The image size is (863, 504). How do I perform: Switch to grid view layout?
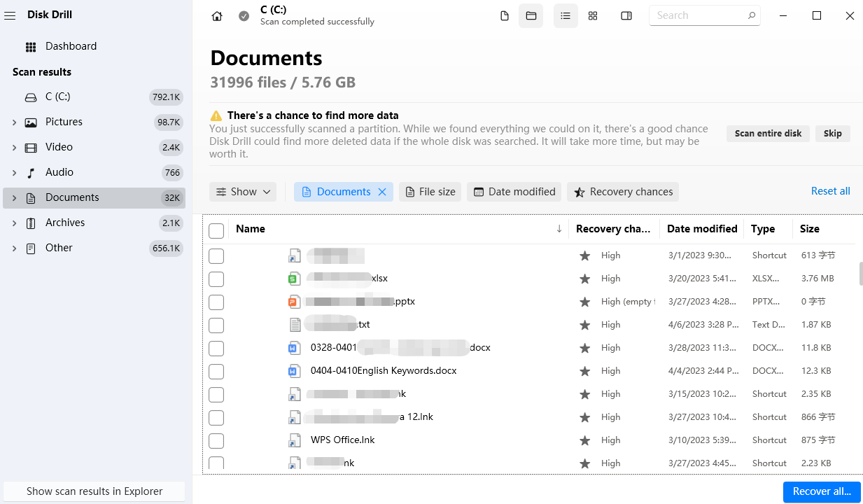pos(592,15)
